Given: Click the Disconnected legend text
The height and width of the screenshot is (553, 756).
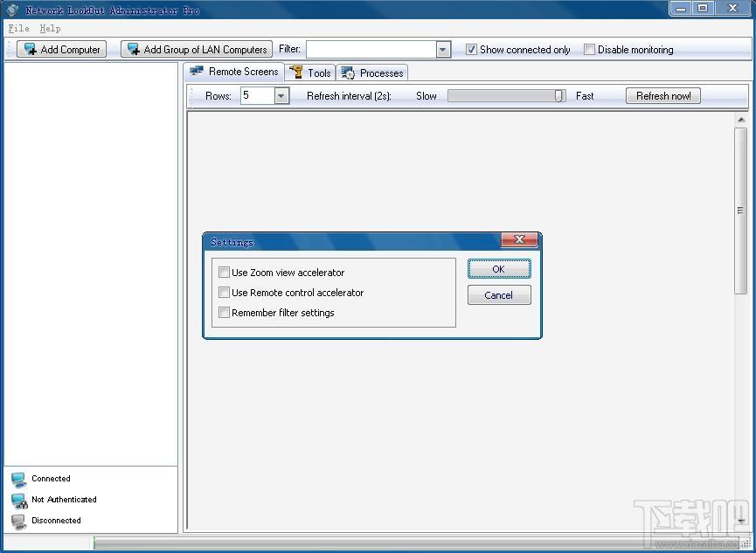Looking at the screenshot, I should (57, 520).
